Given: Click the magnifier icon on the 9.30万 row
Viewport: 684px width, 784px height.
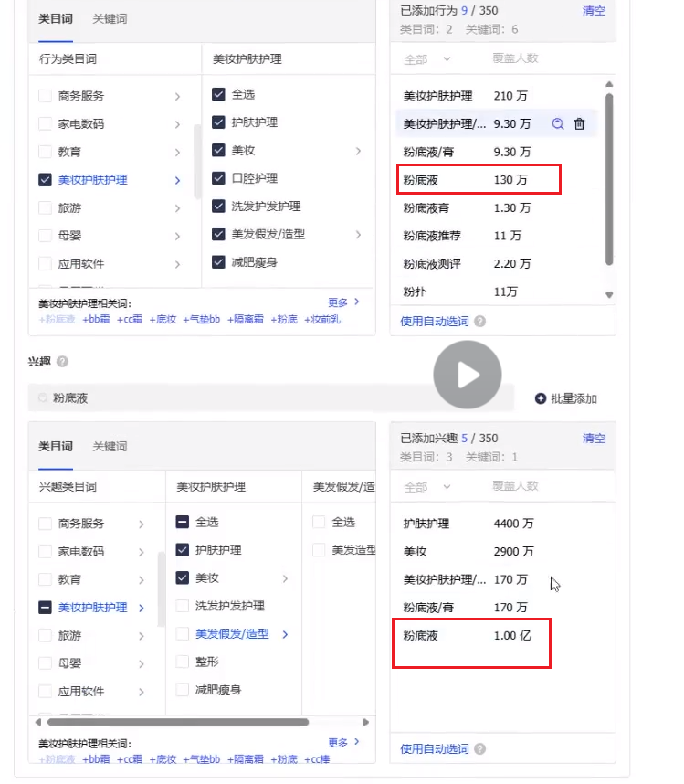Looking at the screenshot, I should pos(558,124).
